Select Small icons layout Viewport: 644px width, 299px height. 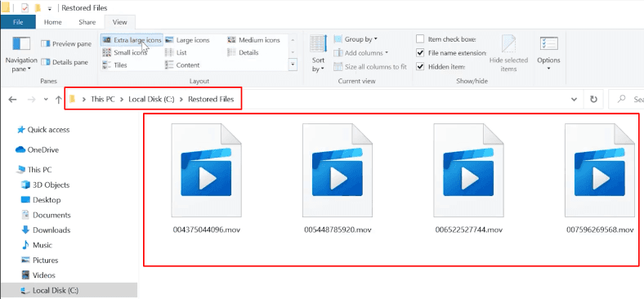(x=124, y=52)
